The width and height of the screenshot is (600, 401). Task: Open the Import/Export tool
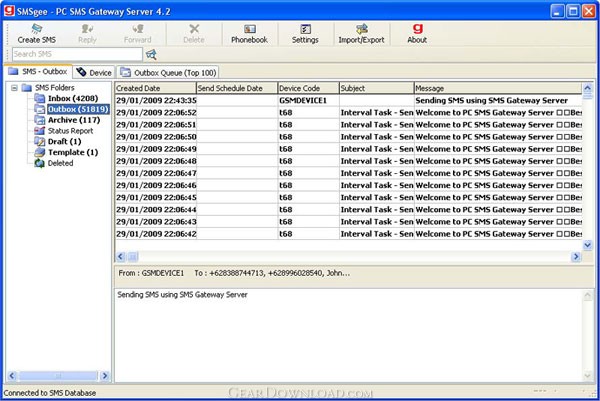point(361,33)
